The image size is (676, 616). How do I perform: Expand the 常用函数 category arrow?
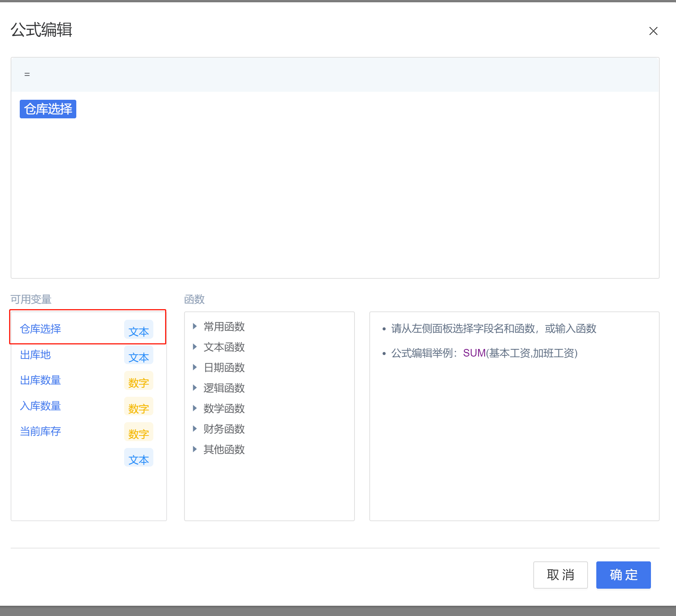(x=195, y=326)
